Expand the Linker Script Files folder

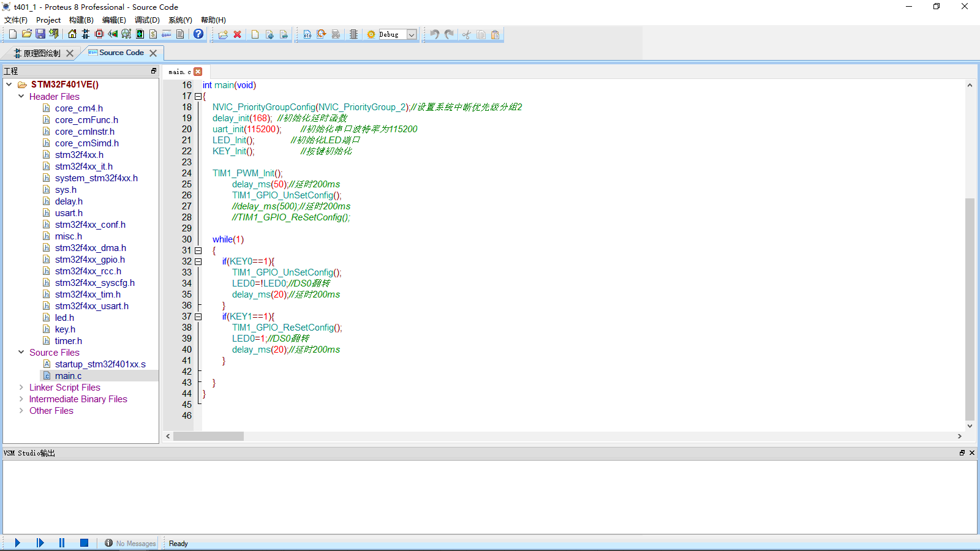click(x=21, y=387)
